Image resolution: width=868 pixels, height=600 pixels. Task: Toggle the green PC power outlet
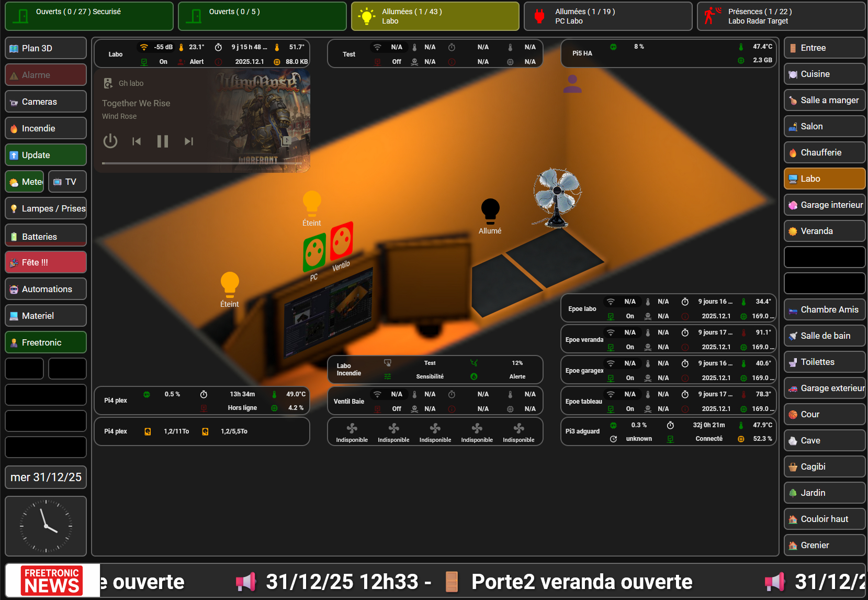(x=314, y=252)
